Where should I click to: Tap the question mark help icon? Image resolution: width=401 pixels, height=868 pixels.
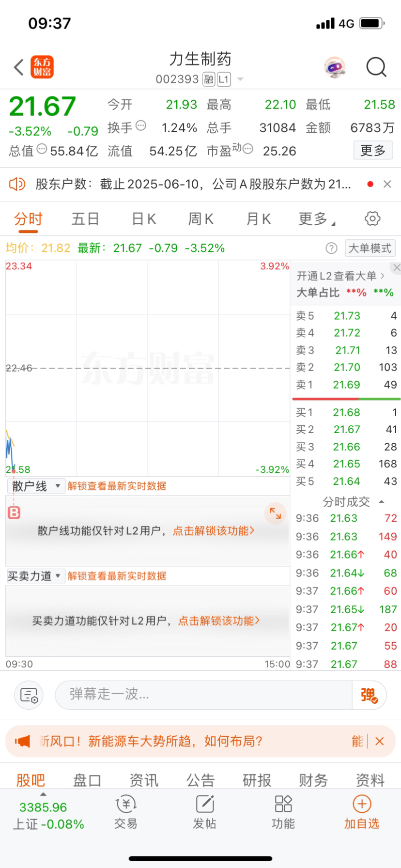pos(331,248)
